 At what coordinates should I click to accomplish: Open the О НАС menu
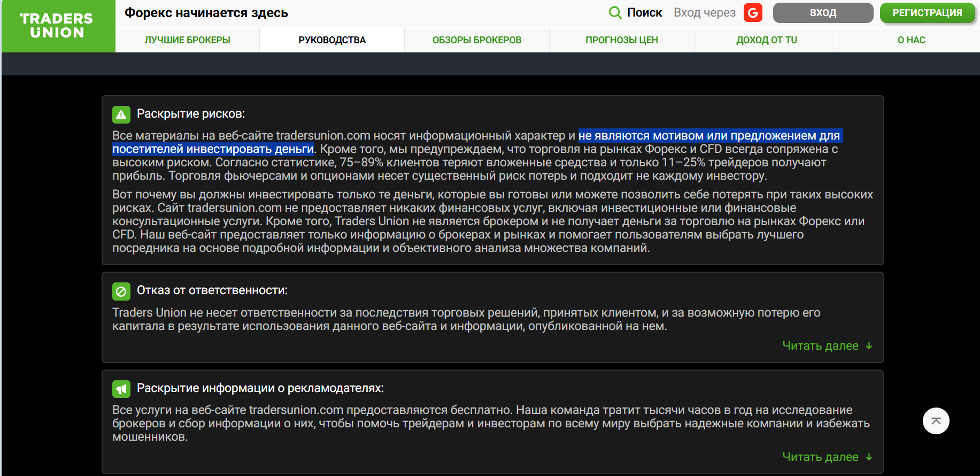[911, 40]
